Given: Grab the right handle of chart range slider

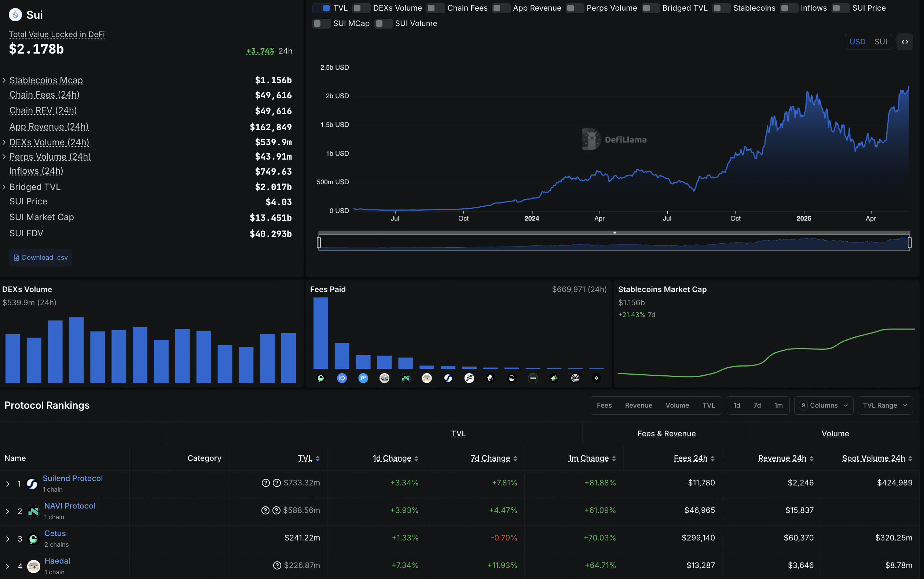Looking at the screenshot, I should [x=909, y=243].
